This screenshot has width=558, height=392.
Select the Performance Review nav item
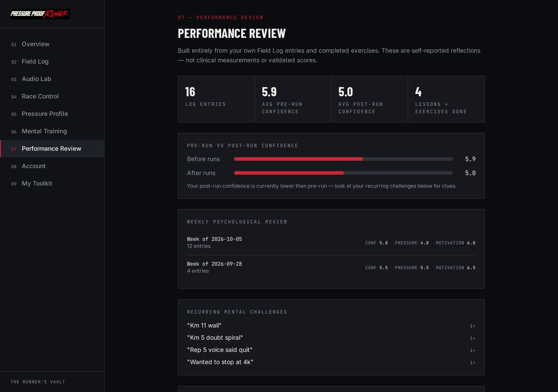52,149
